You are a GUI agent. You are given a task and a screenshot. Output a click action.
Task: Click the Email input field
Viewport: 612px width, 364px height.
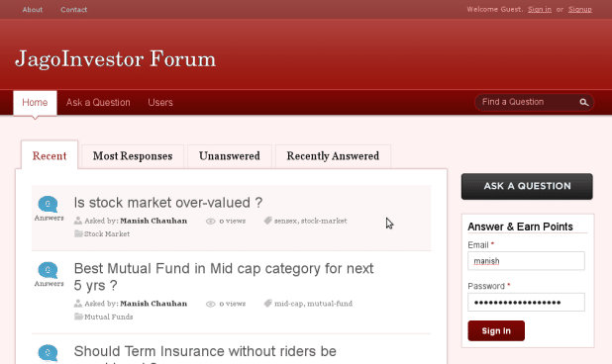[x=526, y=261]
